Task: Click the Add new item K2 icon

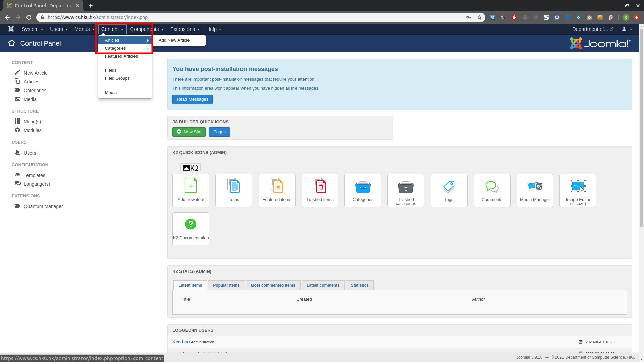Action: (191, 190)
